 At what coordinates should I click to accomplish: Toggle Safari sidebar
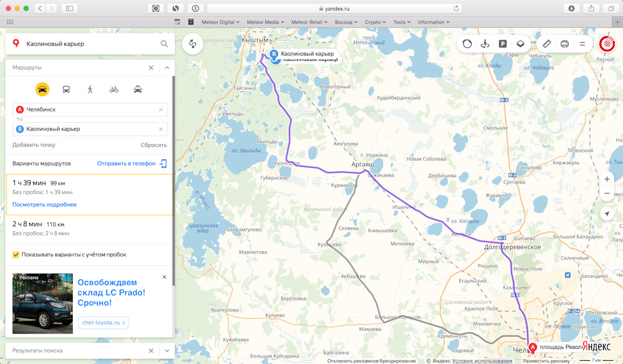(x=69, y=8)
